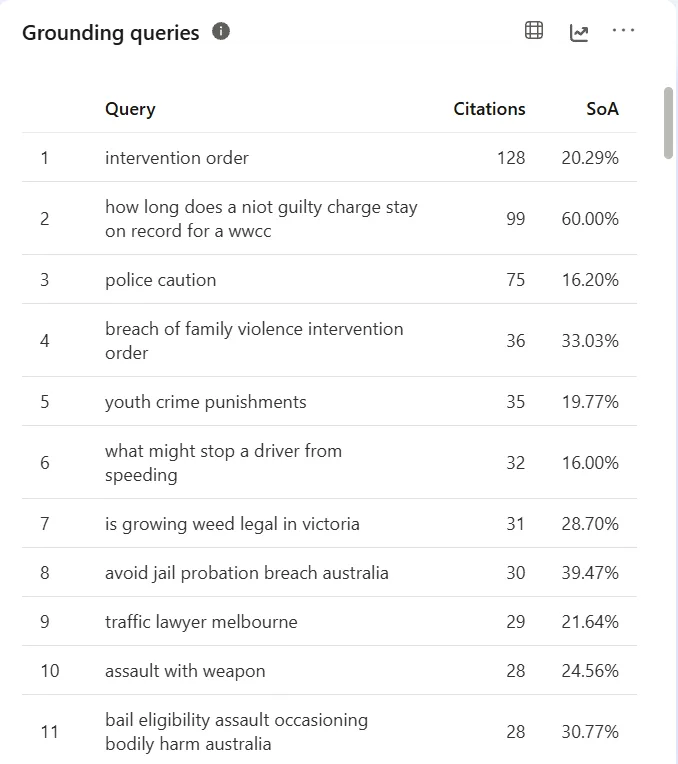The height and width of the screenshot is (764, 678).
Task: Select the 'traffic lawyer melbourne' query
Action: pos(201,622)
